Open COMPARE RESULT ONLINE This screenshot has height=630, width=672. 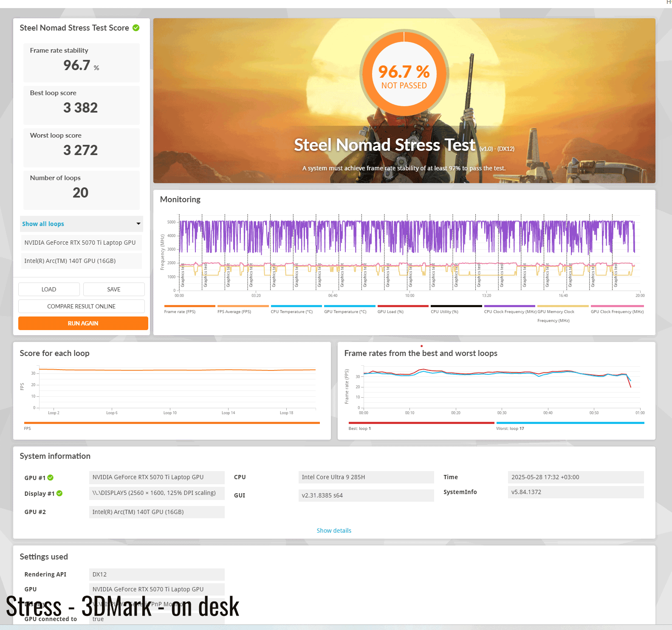tap(82, 306)
